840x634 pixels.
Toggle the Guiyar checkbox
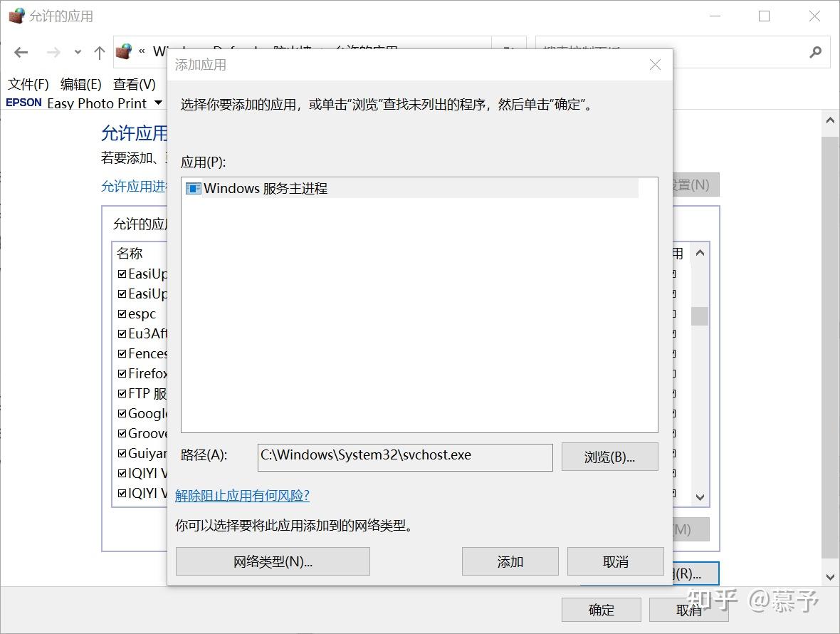point(122,453)
